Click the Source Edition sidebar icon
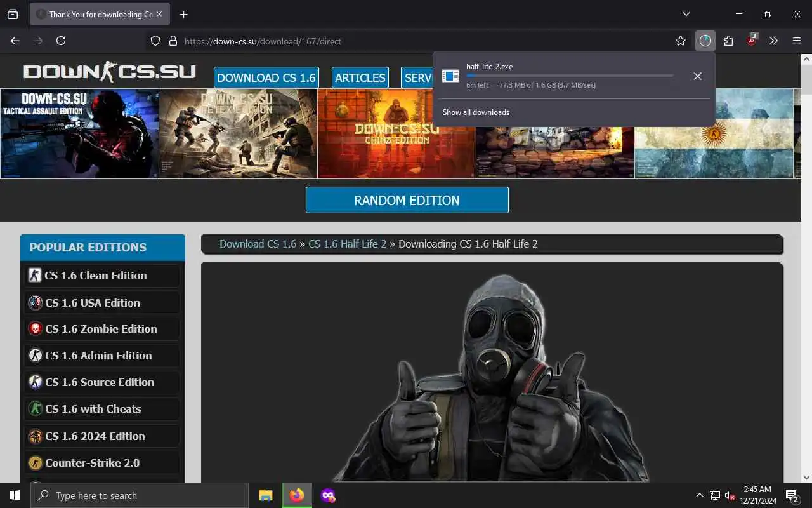 tap(35, 382)
